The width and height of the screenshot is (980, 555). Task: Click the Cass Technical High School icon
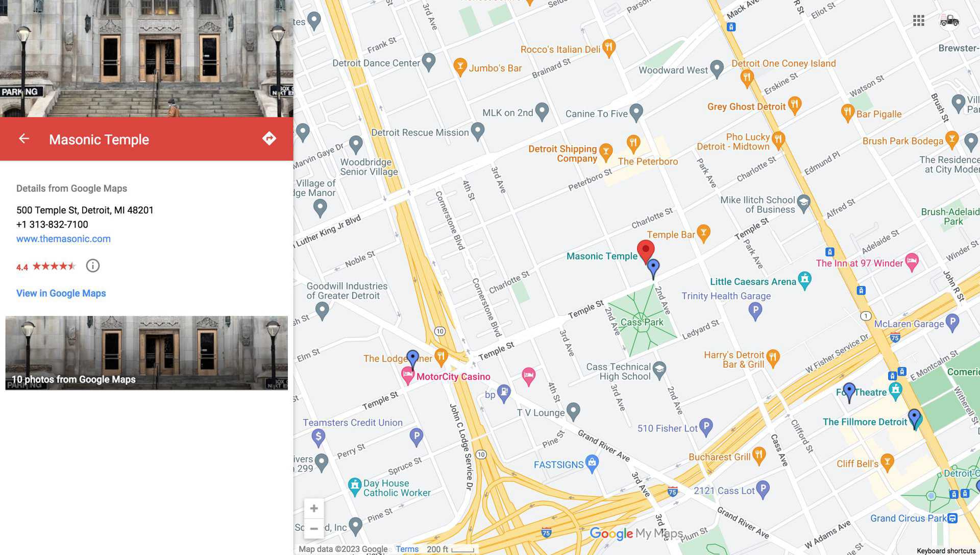pyautogui.click(x=659, y=370)
